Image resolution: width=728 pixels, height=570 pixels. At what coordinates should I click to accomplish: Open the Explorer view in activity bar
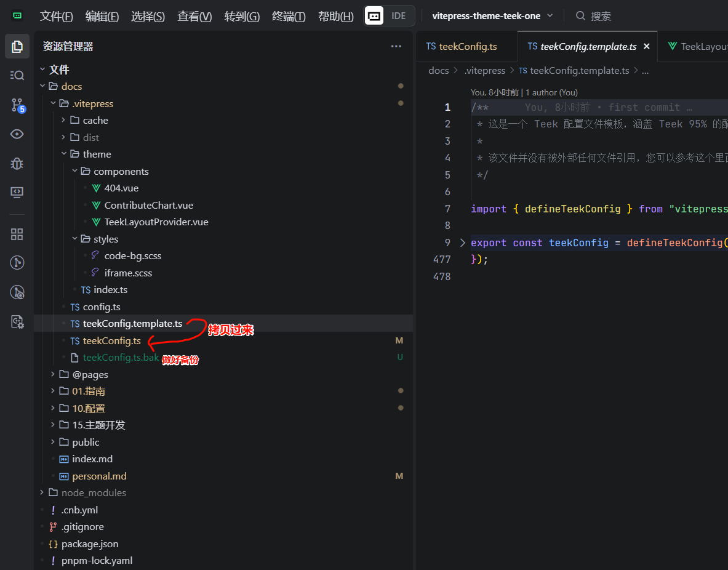click(x=17, y=46)
